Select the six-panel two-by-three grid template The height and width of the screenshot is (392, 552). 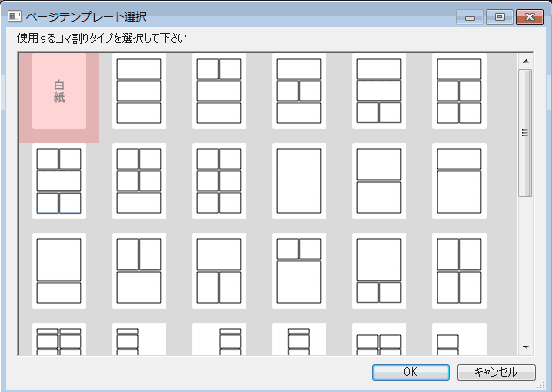[219, 181]
